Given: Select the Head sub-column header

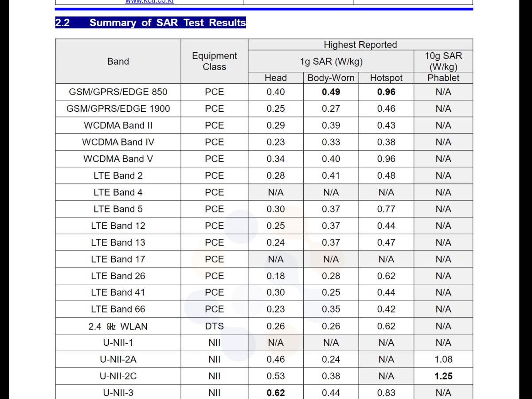Looking at the screenshot, I should click(x=275, y=78).
